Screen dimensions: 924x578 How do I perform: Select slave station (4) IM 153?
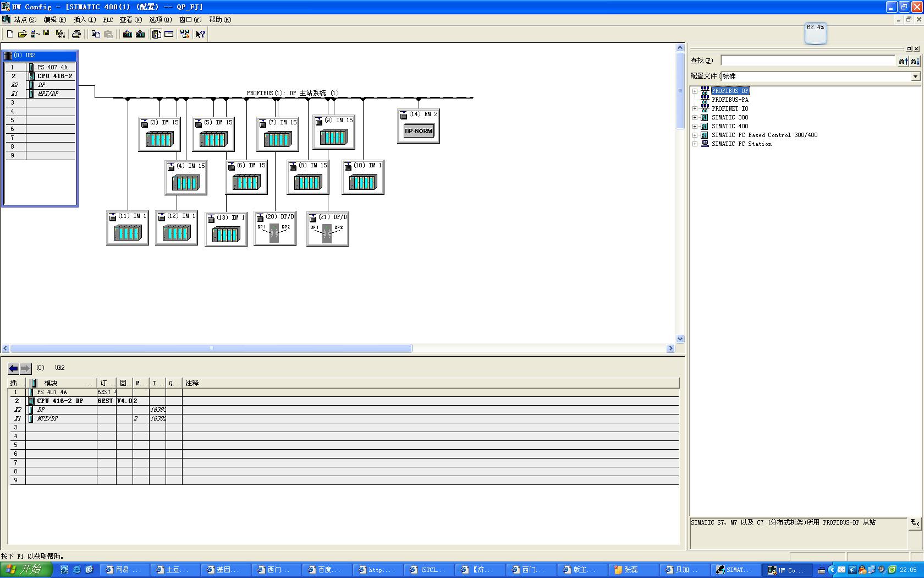186,177
